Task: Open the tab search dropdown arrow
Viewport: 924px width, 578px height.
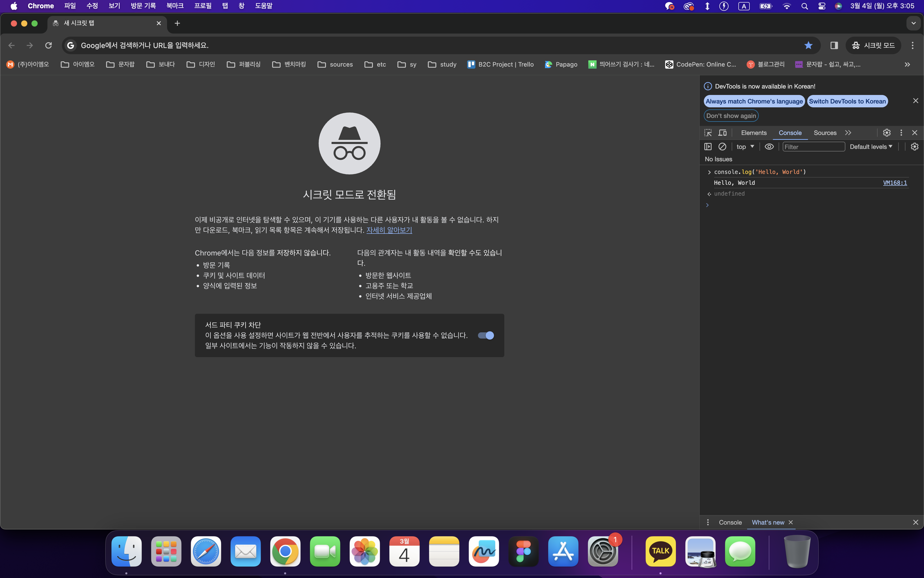Action: point(913,23)
